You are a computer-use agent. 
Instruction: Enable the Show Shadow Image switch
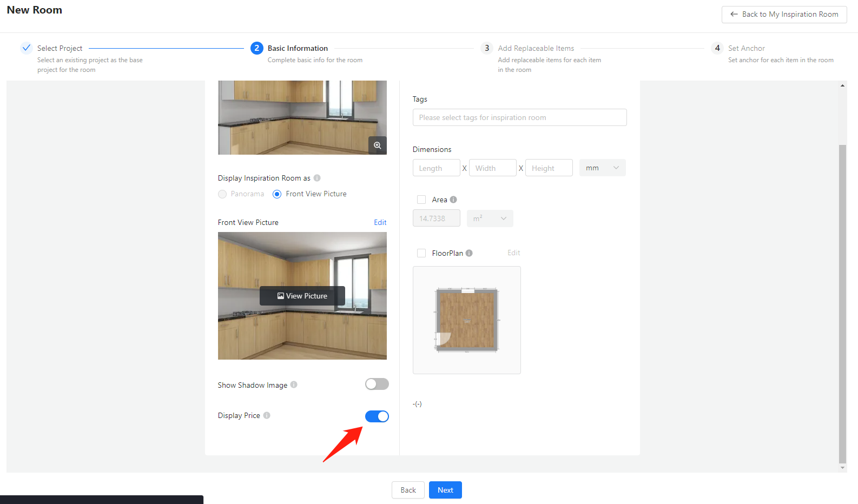tap(377, 384)
